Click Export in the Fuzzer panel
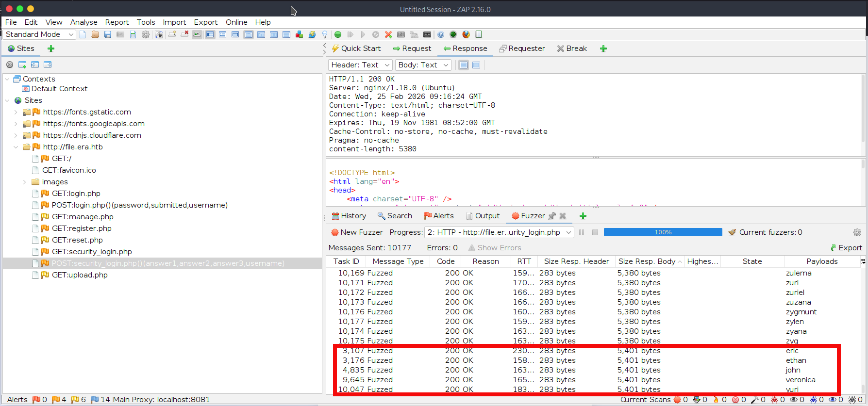The width and height of the screenshot is (868, 406). (x=846, y=248)
